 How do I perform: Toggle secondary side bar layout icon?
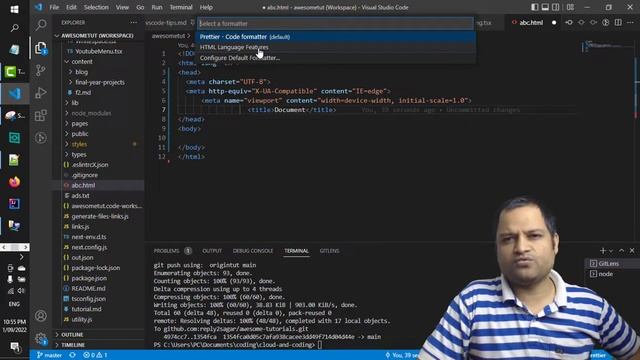556,7
